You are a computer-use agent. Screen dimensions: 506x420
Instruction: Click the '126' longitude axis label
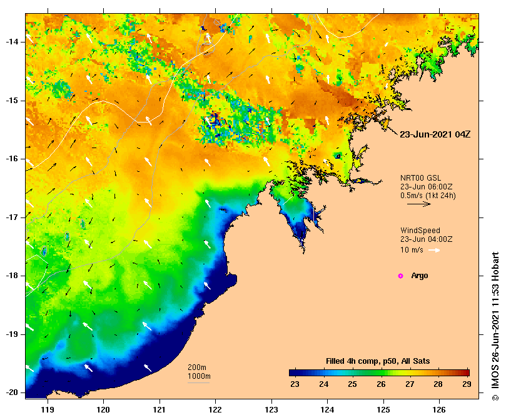[439, 410]
